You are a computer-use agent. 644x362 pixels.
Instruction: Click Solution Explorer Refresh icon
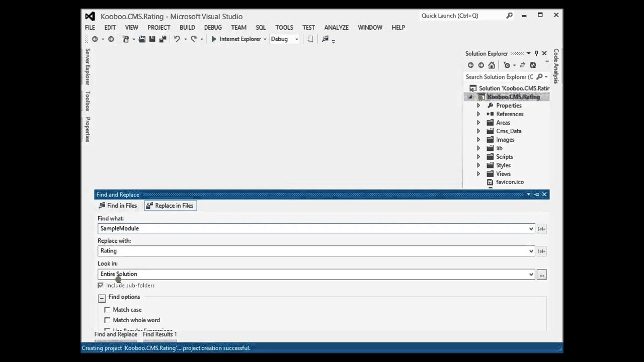pyautogui.click(x=532, y=65)
